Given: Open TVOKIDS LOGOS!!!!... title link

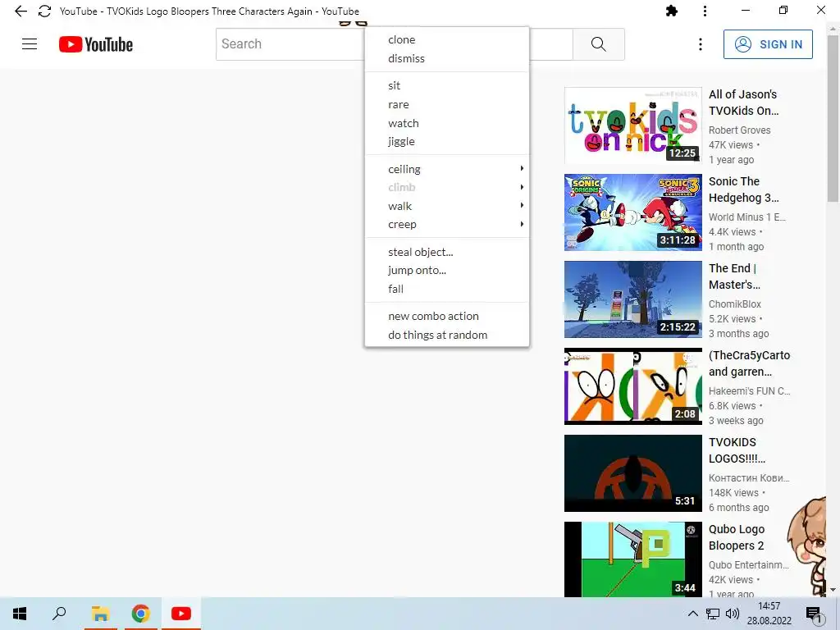Looking at the screenshot, I should (737, 450).
